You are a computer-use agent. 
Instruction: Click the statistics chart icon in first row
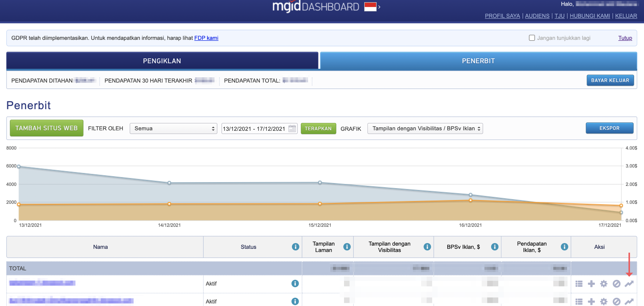(x=629, y=283)
